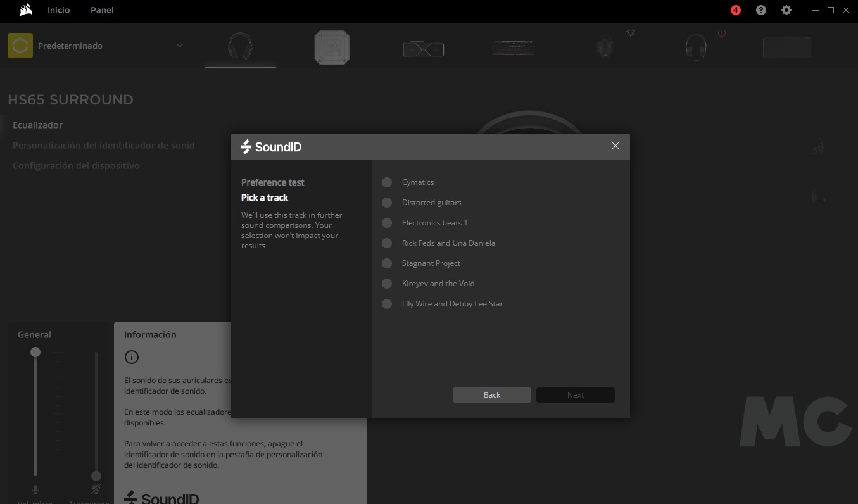Click the microphone volume slider handle
Image resolution: width=858 pixels, height=504 pixels.
tap(35, 351)
